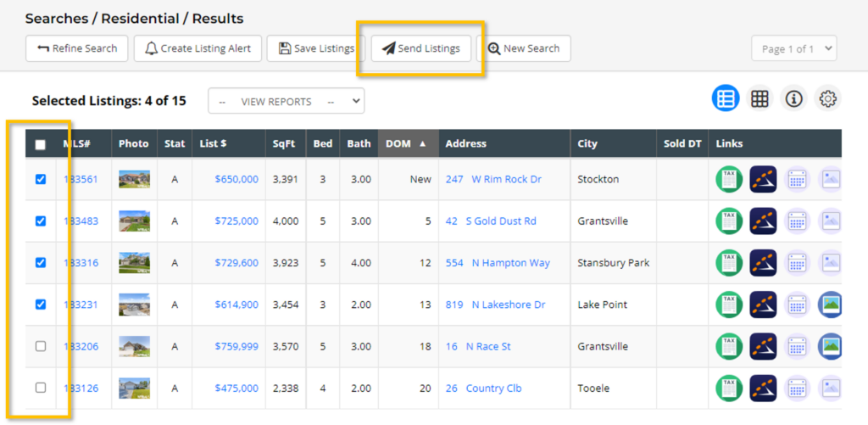Open the Page 1 of 1 dropdown
The width and height of the screenshot is (868, 425).
tap(793, 48)
